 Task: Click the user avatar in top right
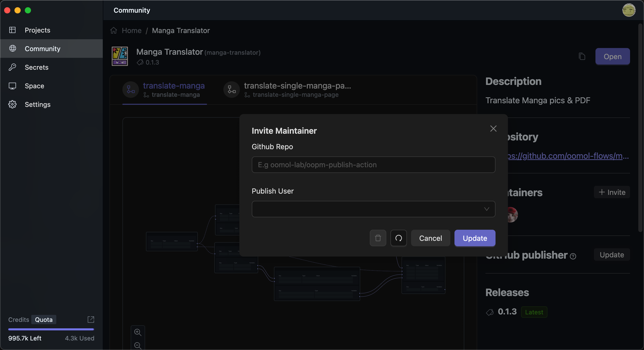(629, 10)
